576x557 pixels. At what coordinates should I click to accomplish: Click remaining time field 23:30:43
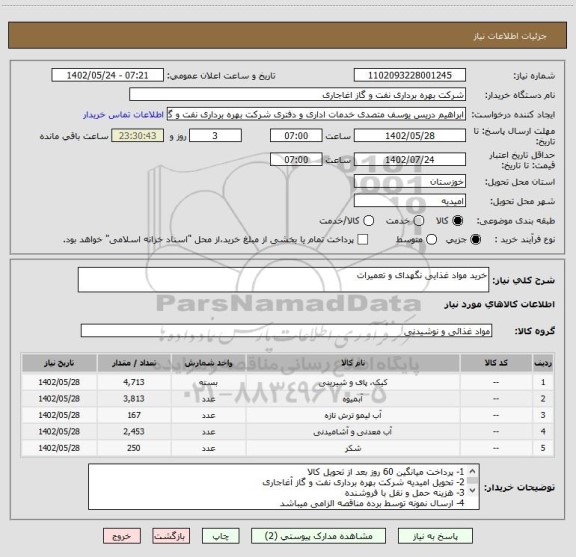coord(138,136)
